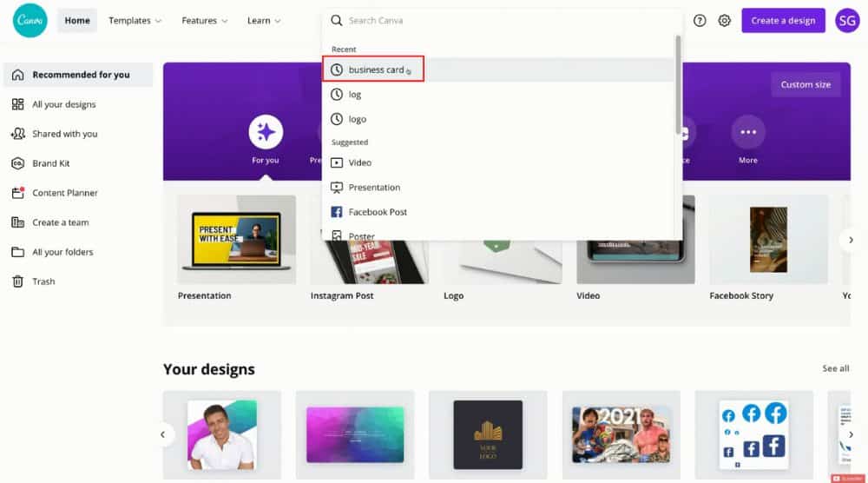Click Create a team in sidebar
Screen dimensions: 868x483
point(78,222)
